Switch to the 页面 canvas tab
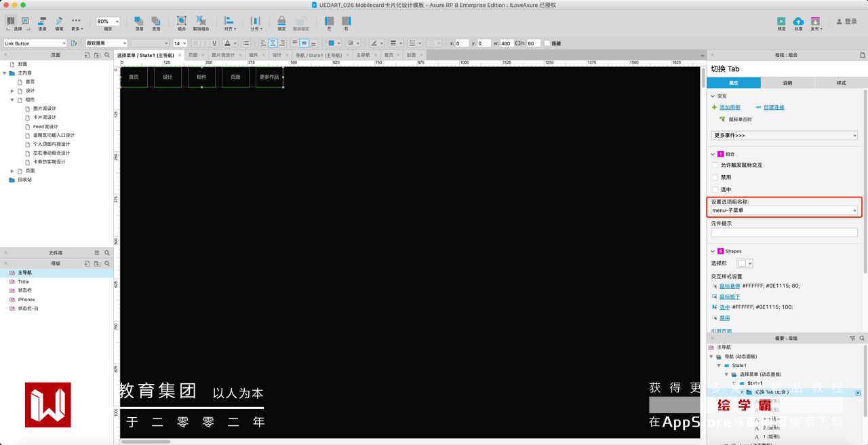Viewport: 868px width, 445px height. [x=193, y=55]
